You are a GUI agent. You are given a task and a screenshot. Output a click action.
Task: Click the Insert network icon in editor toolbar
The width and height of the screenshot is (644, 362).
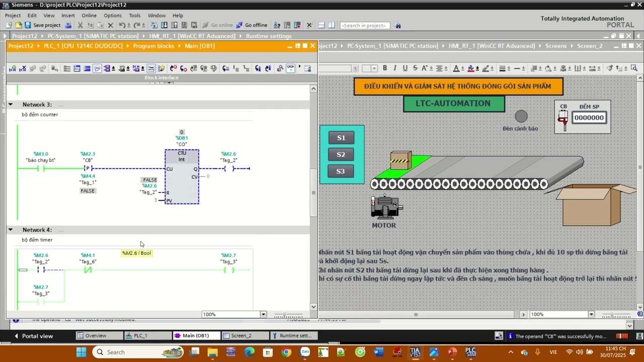pyautogui.click(x=13, y=68)
